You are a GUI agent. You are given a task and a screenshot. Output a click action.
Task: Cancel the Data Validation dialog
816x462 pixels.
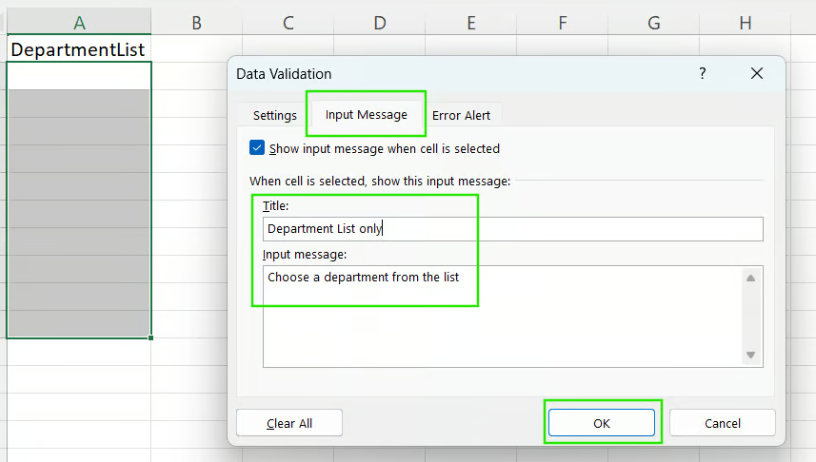[x=722, y=423]
